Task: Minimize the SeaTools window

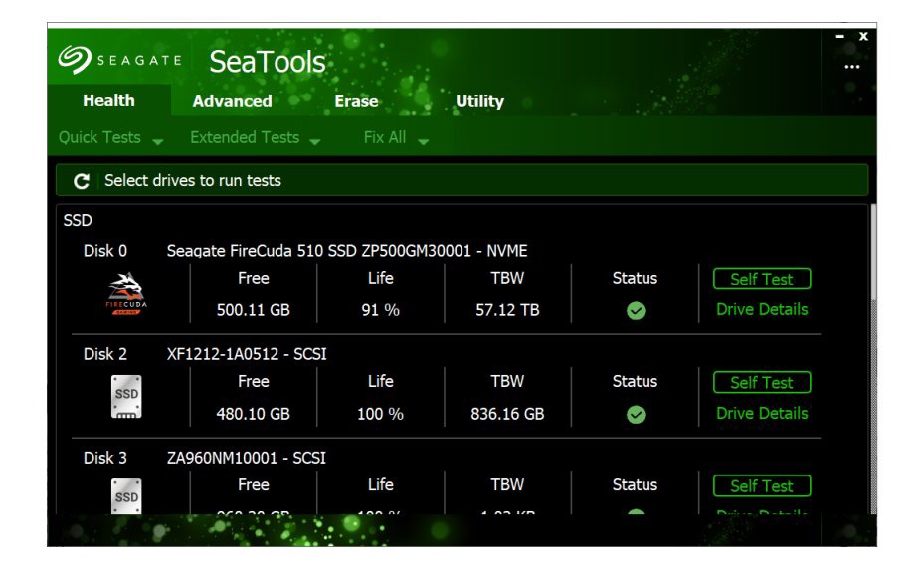Action: pyautogui.click(x=839, y=37)
